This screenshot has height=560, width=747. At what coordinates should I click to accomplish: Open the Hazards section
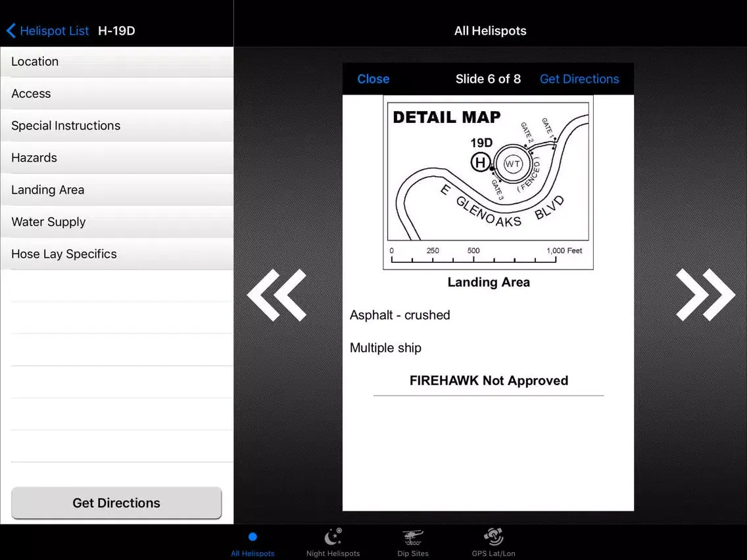pos(117,158)
